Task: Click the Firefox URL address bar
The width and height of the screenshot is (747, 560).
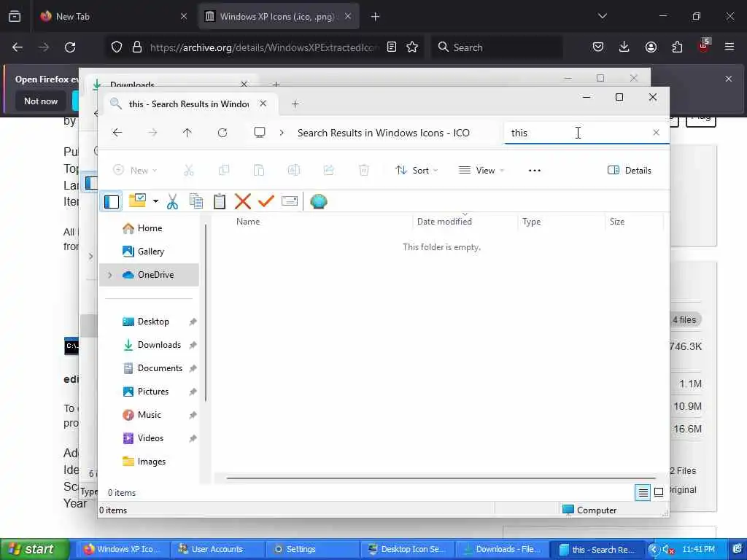Action: pyautogui.click(x=264, y=47)
